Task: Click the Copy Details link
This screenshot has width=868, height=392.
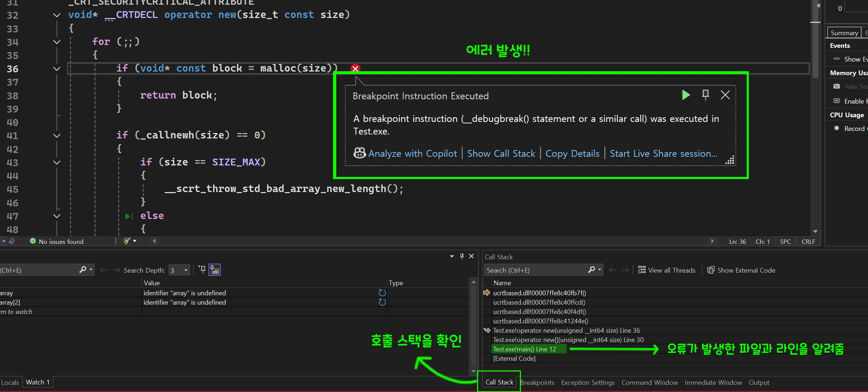Action: [572, 154]
